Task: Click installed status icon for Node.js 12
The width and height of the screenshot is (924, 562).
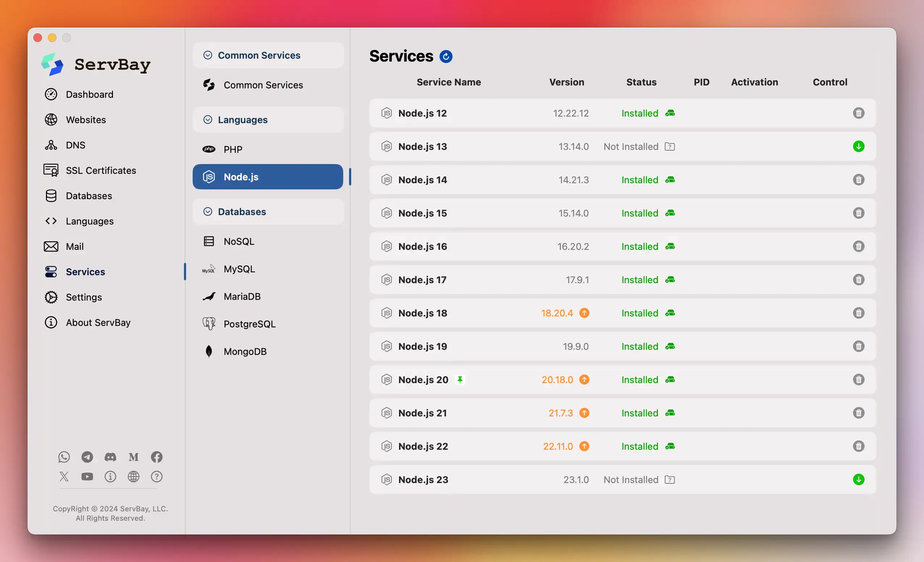Action: (x=670, y=113)
